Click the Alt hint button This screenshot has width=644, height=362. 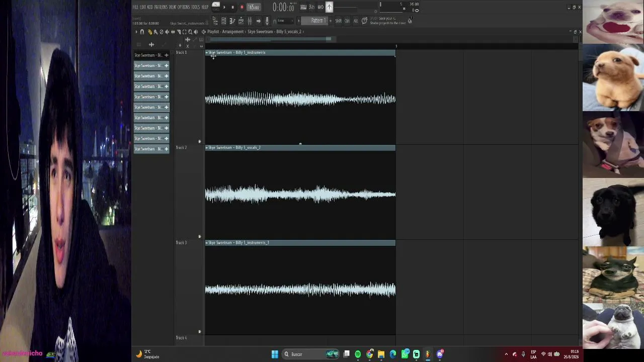(x=356, y=21)
